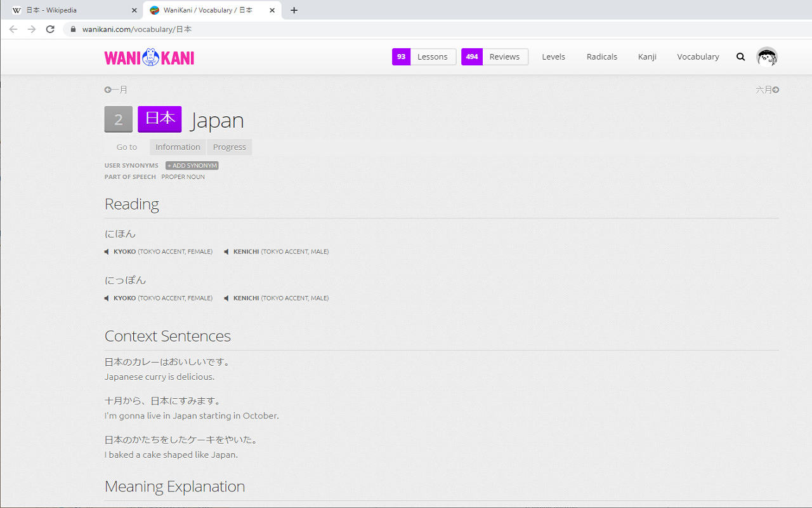
Task: Open the Vocabulary menu
Action: tap(698, 57)
